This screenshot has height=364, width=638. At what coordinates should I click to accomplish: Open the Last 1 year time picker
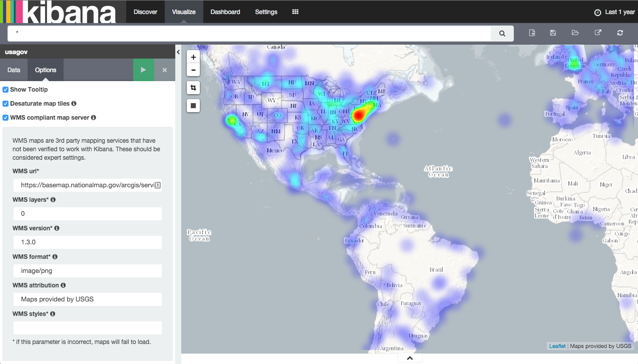click(614, 12)
